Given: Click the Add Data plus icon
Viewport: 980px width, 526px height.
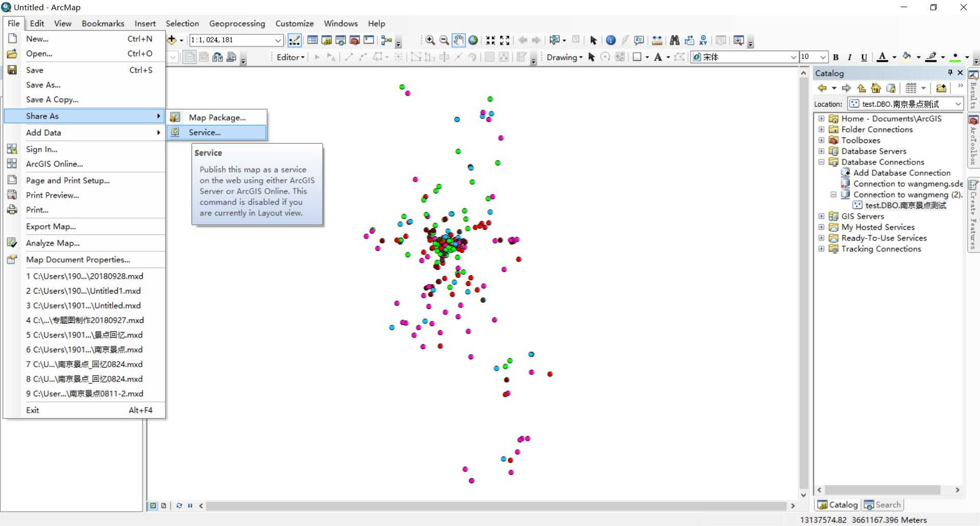Looking at the screenshot, I should pos(173,40).
